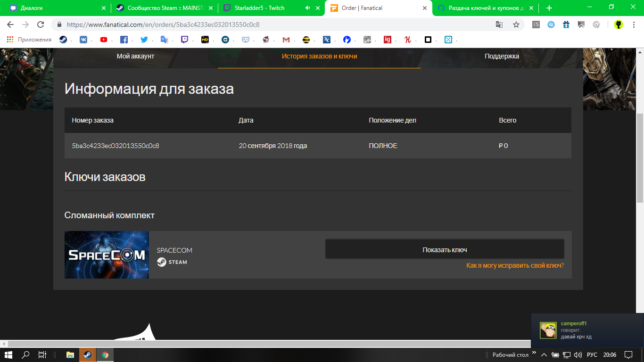Open a new browser tab
This screenshot has width=644, height=362.
(549, 8)
